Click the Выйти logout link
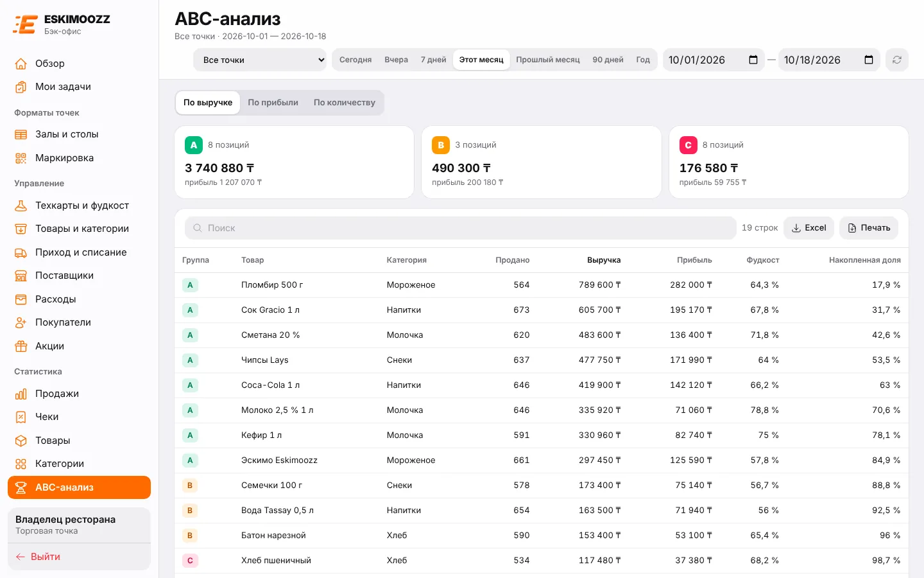924x578 pixels. (x=38, y=557)
